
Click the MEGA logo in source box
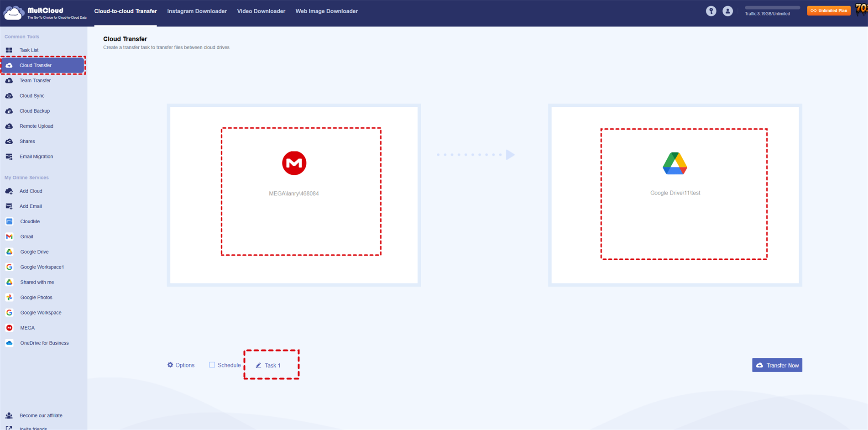coord(294,163)
